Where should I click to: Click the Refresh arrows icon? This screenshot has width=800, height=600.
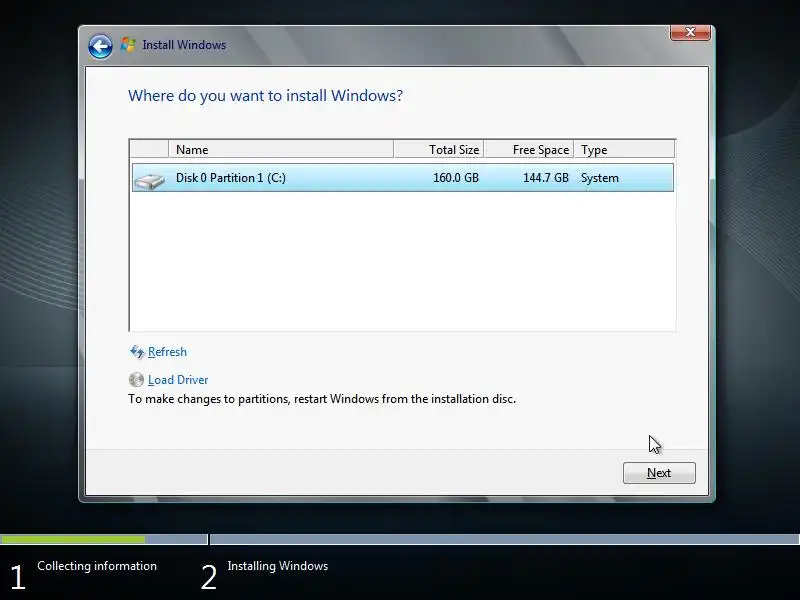coord(137,352)
